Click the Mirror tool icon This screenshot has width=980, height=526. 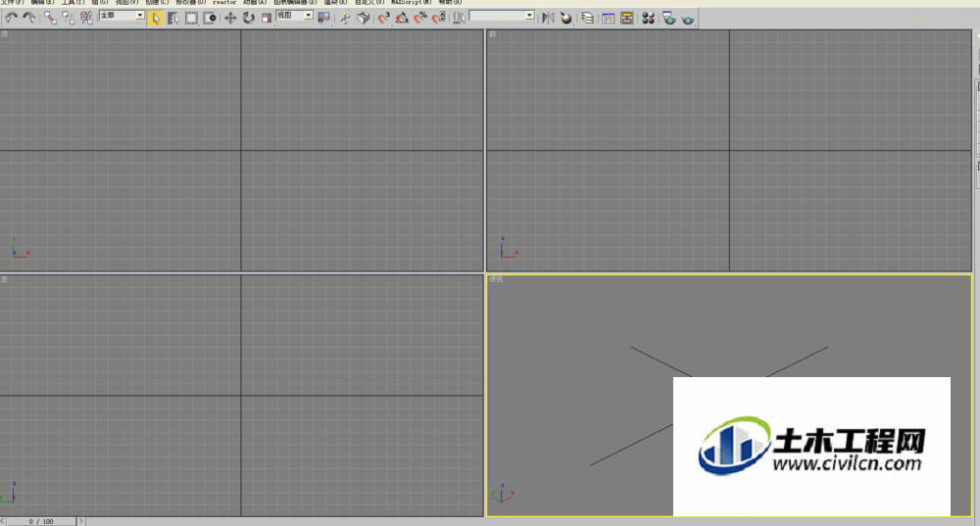pos(548,18)
